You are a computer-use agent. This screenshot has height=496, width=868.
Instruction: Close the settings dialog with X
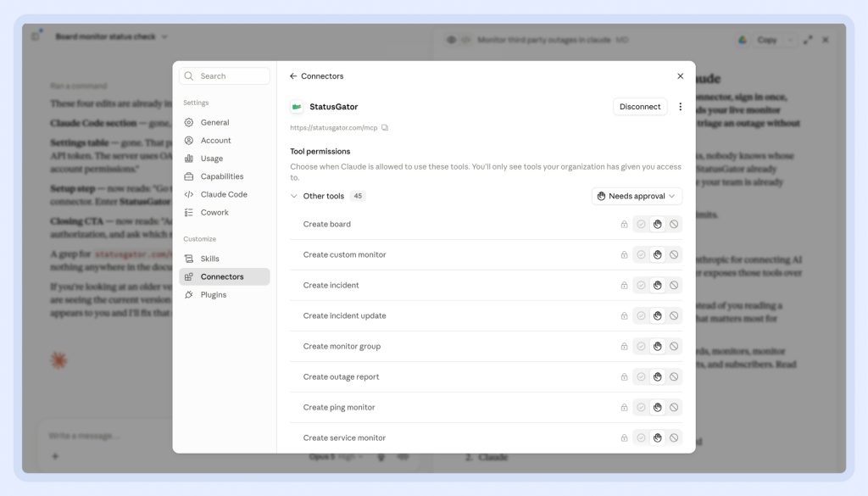point(681,75)
